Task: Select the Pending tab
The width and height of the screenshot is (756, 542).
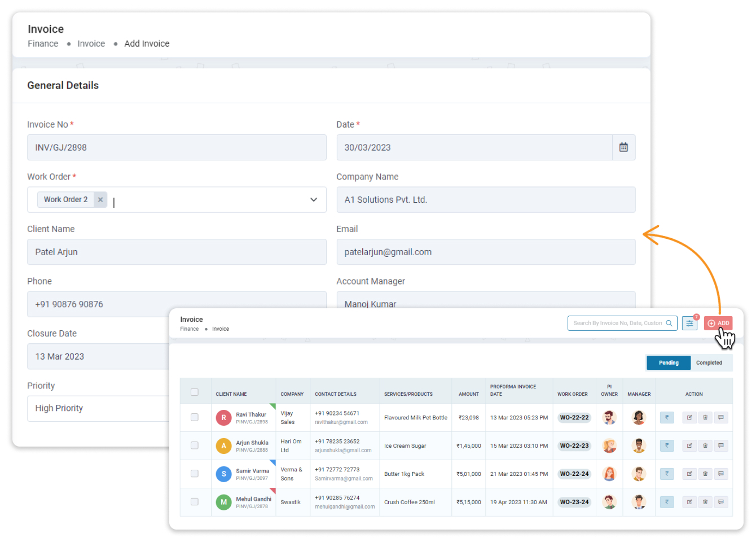Action: [x=668, y=362]
